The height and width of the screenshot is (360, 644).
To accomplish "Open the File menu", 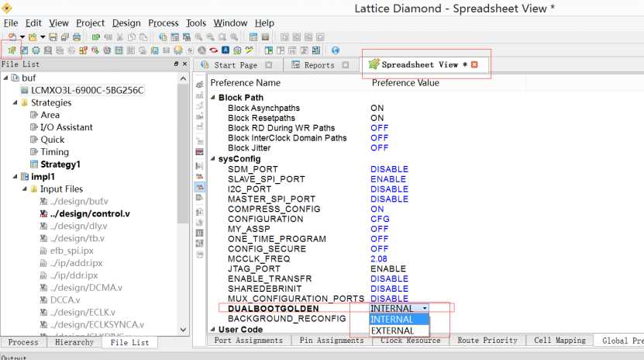I will [x=11, y=23].
